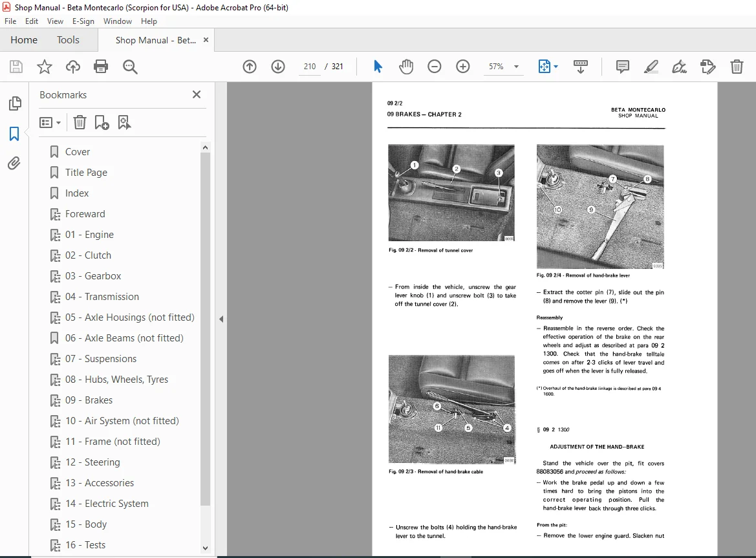This screenshot has height=558, width=756.
Task: Select the Highlight text pen tool
Action: (x=651, y=67)
